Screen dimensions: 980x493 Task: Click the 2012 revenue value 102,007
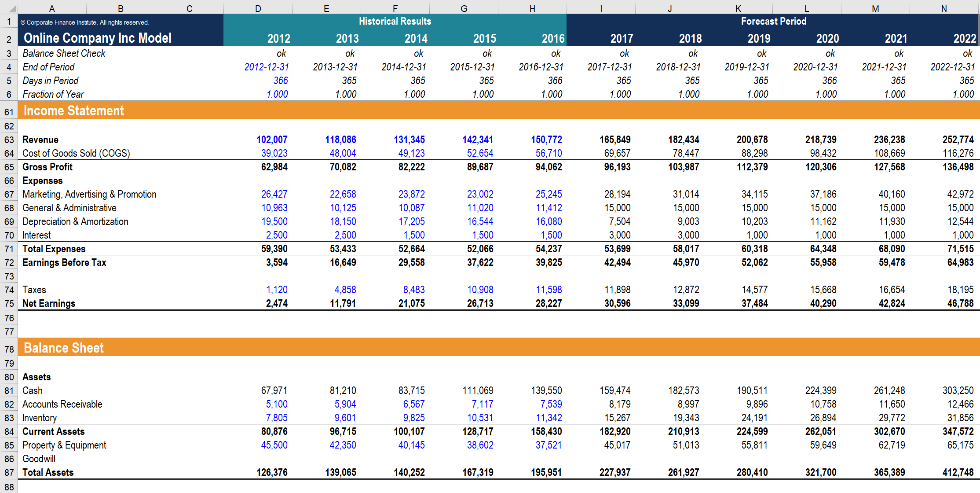click(272, 140)
